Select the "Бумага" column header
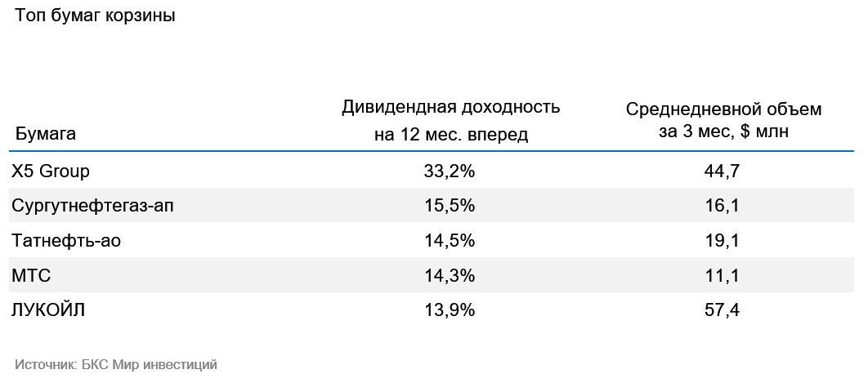The width and height of the screenshot is (868, 383). click(46, 134)
